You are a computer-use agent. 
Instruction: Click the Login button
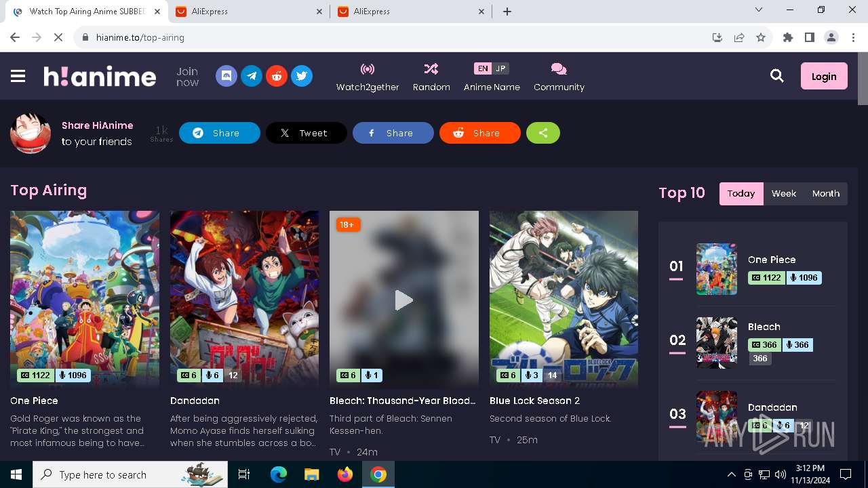pyautogui.click(x=824, y=76)
